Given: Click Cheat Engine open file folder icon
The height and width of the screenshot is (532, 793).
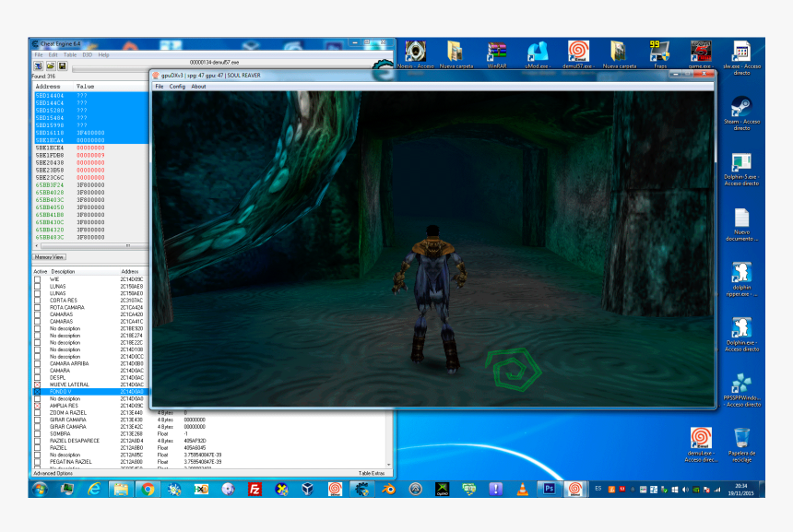Looking at the screenshot, I should (51, 65).
